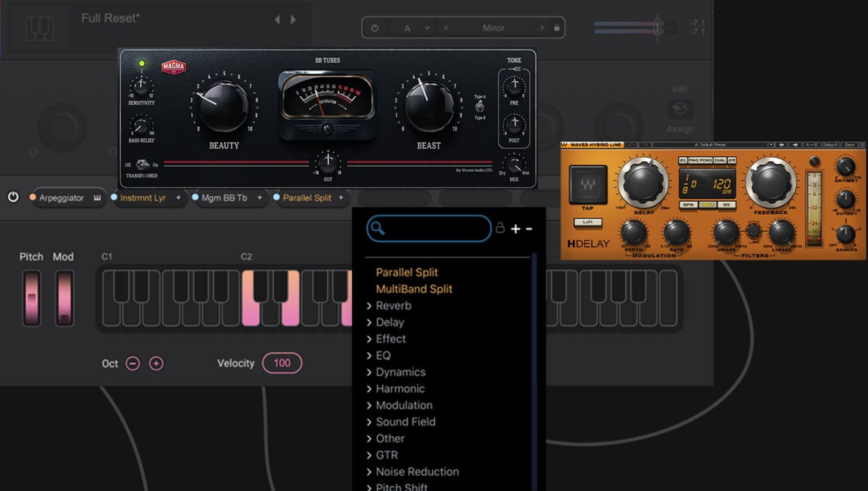
Task: Click the magnifying glass search icon
Action: point(378,228)
